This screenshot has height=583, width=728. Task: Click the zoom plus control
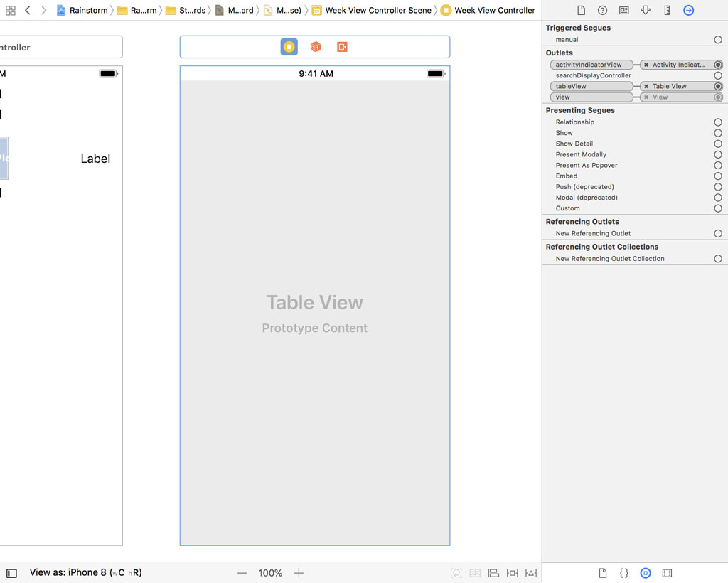(299, 573)
